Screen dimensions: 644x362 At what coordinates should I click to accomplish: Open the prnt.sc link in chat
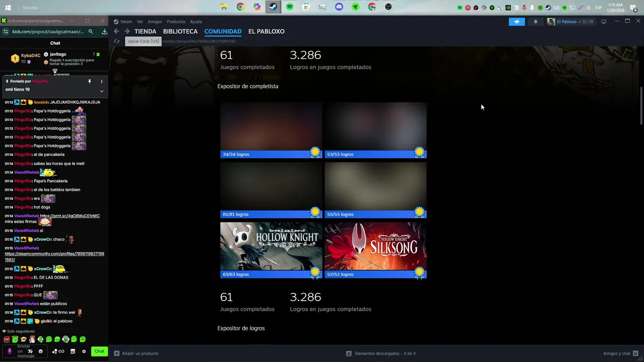[70, 216]
